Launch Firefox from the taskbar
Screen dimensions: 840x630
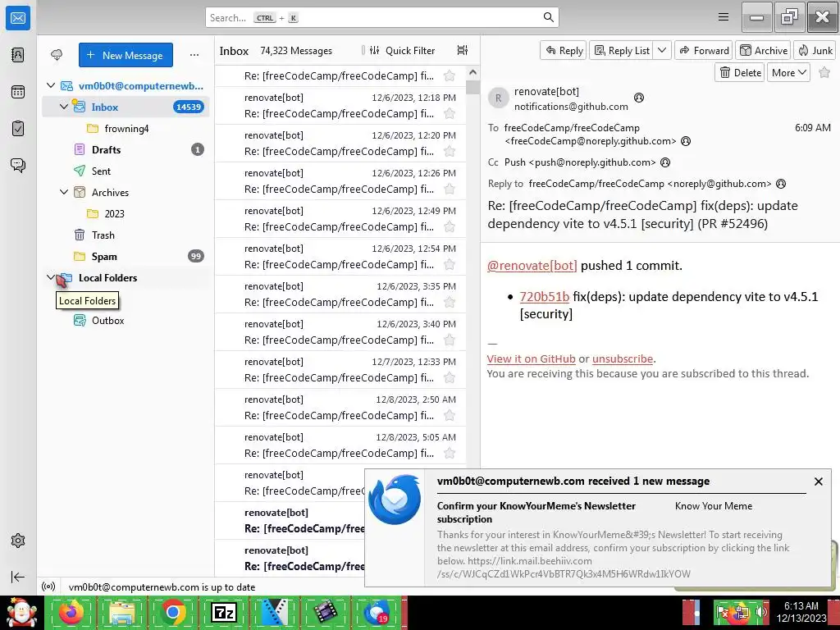pyautogui.click(x=71, y=612)
